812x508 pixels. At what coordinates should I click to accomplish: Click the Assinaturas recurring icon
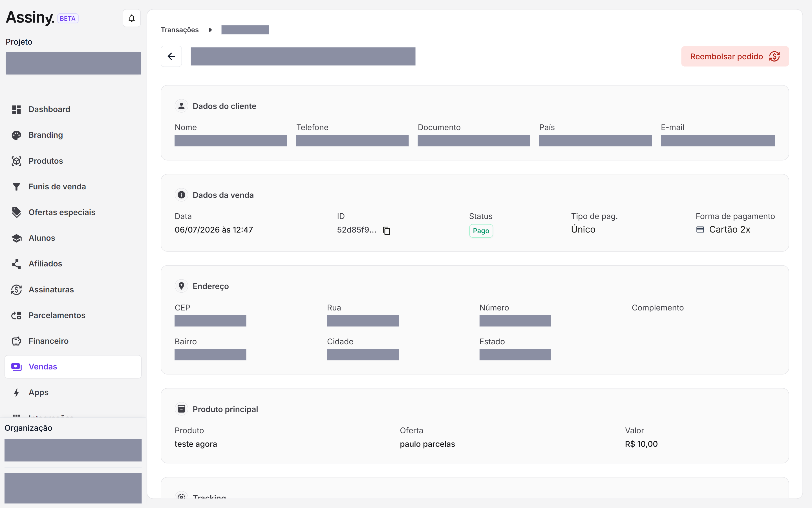coord(16,290)
